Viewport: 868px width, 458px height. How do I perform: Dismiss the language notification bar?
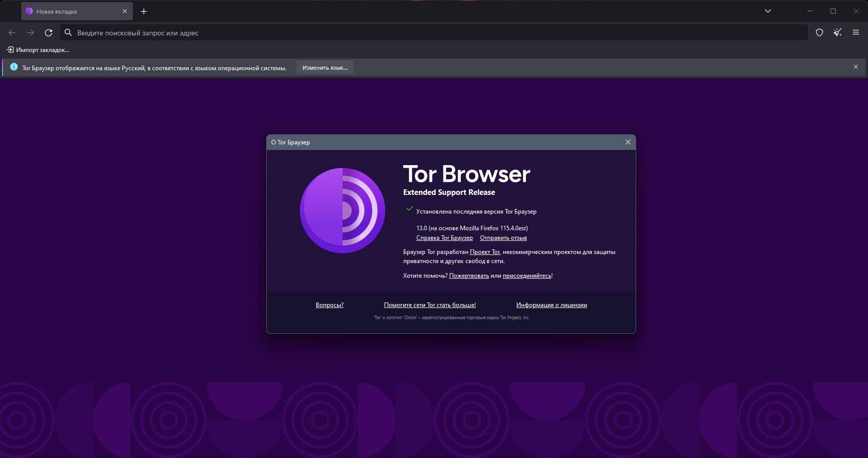(856, 67)
